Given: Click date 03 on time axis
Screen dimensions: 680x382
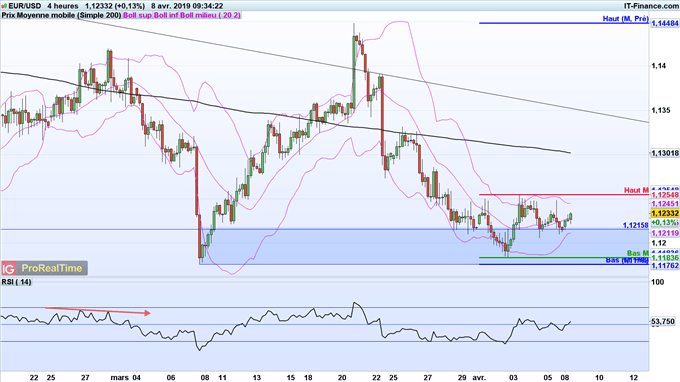Looking at the screenshot, I should (513, 378).
